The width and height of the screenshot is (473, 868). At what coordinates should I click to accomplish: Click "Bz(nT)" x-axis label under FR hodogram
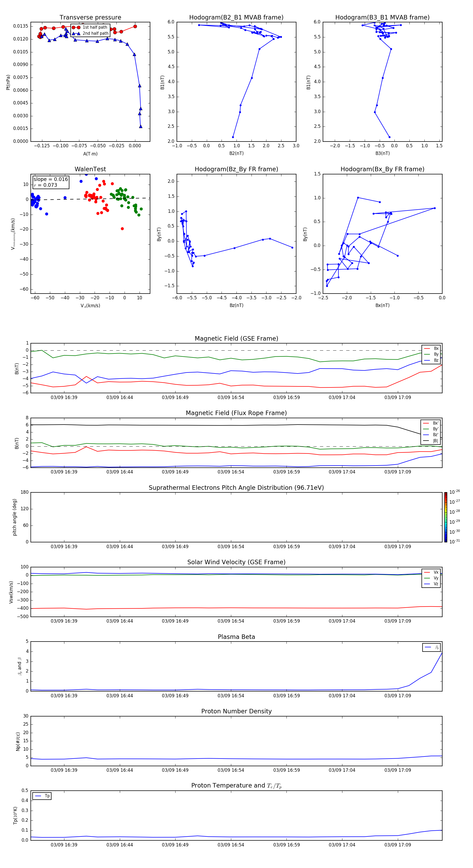[236, 305]
